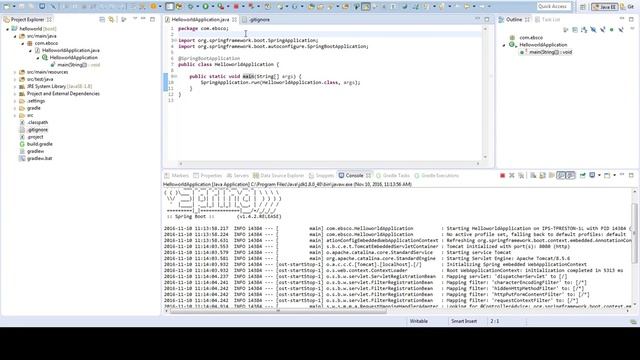This screenshot has height=360, width=640.
Task: Switch to the Java EE perspective
Action: (x=604, y=7)
